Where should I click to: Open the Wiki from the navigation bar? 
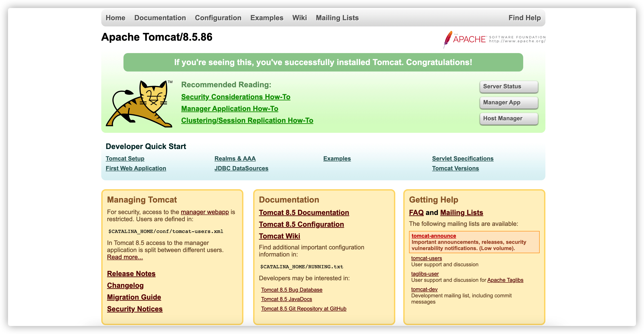pos(299,18)
